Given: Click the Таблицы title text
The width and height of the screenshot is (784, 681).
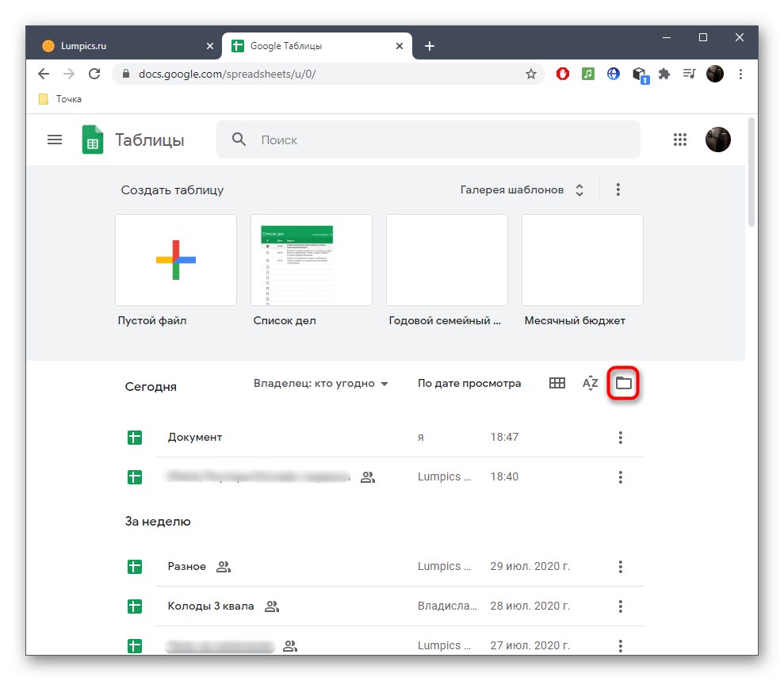Looking at the screenshot, I should point(150,140).
